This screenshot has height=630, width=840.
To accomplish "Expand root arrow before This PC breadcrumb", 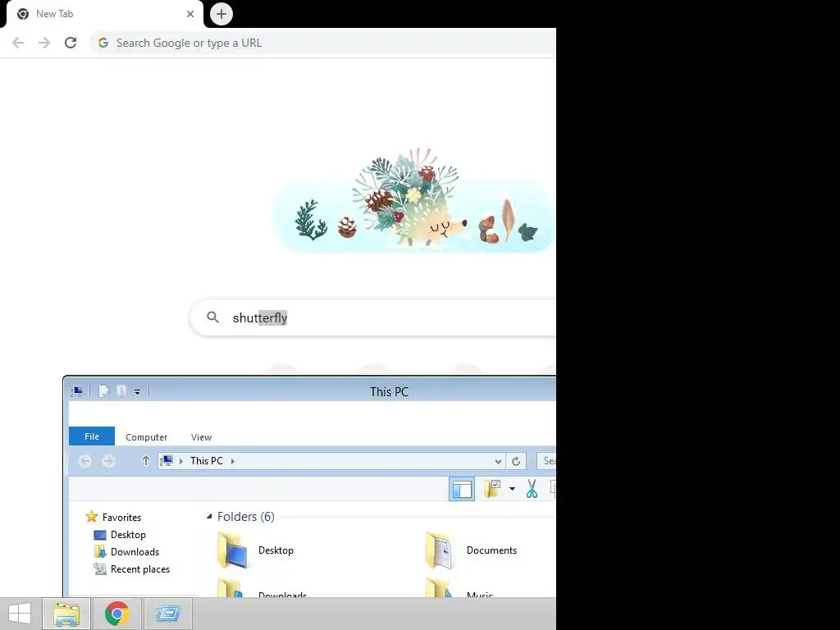I will tap(181, 461).
